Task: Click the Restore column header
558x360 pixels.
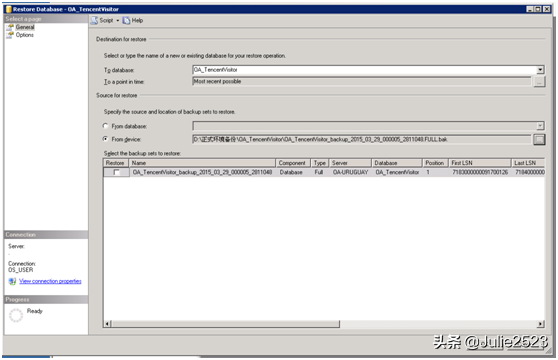Action: tap(116, 163)
